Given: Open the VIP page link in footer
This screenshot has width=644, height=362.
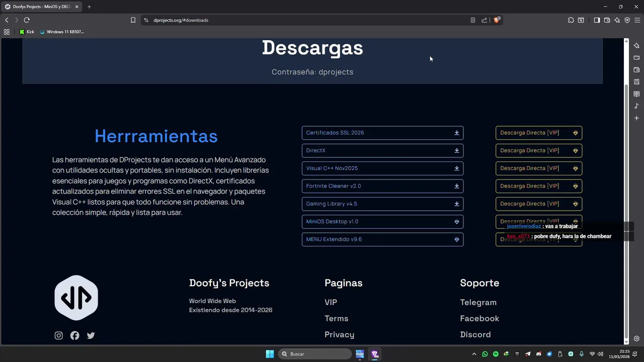Looking at the screenshot, I should click(x=331, y=302).
